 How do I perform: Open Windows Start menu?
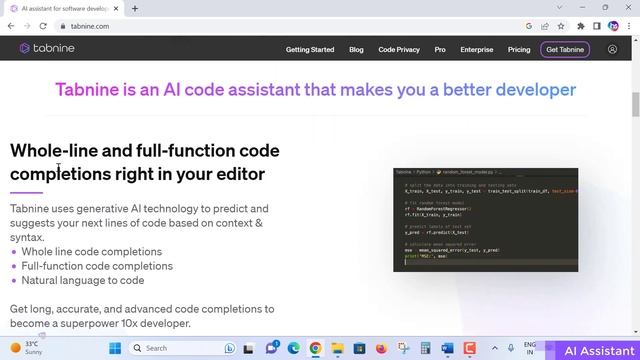tap(115, 348)
